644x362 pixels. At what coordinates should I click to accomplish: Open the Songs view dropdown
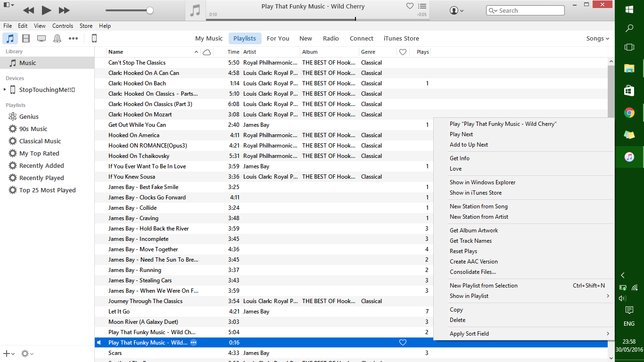[x=597, y=39]
